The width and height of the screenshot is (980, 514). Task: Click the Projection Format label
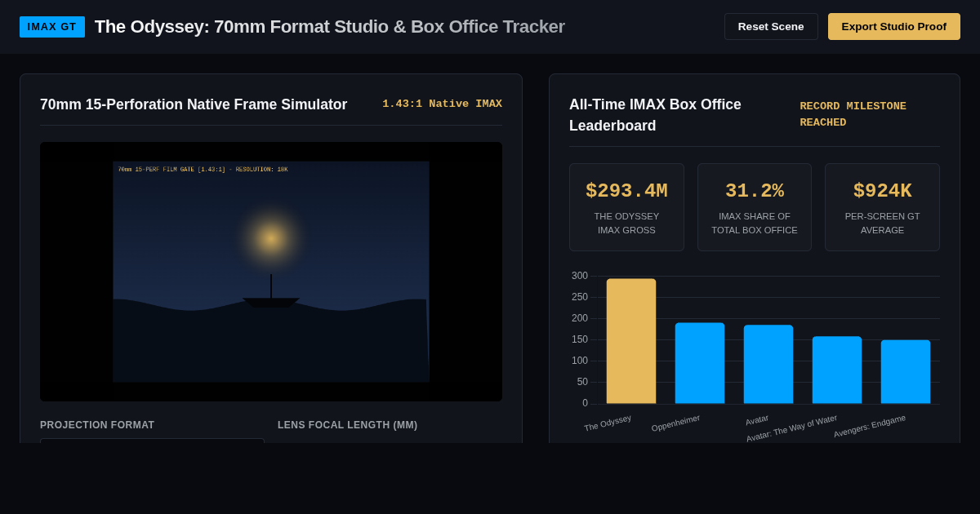coord(97,425)
